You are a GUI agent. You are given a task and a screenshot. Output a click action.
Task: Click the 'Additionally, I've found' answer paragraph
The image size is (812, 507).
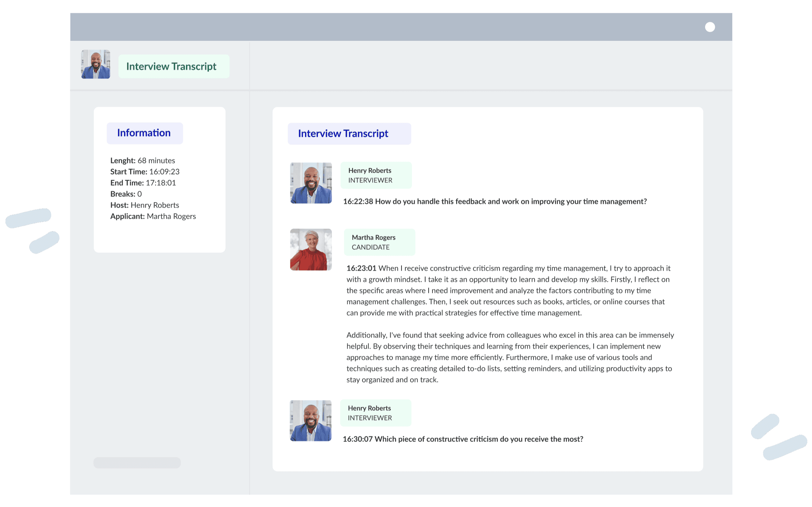[x=509, y=357]
